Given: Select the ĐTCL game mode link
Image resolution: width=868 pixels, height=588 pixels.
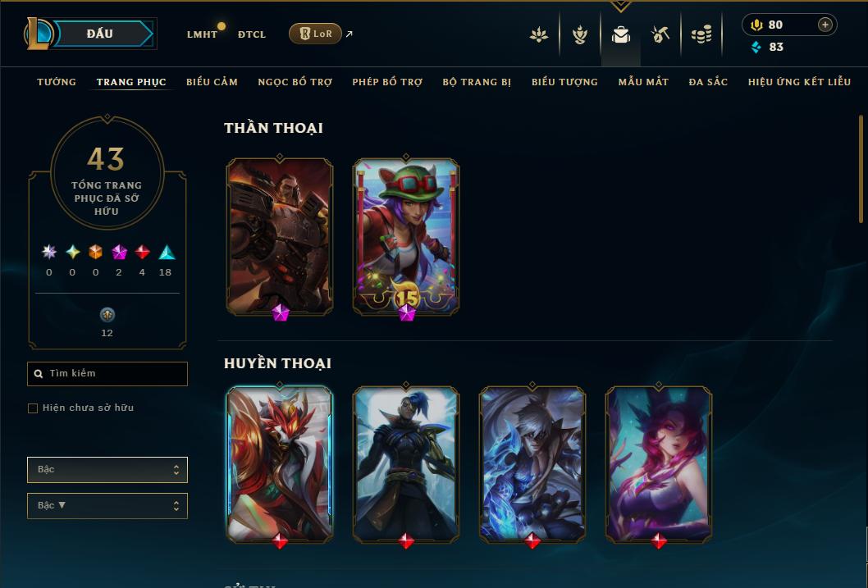Looking at the screenshot, I should click(252, 34).
